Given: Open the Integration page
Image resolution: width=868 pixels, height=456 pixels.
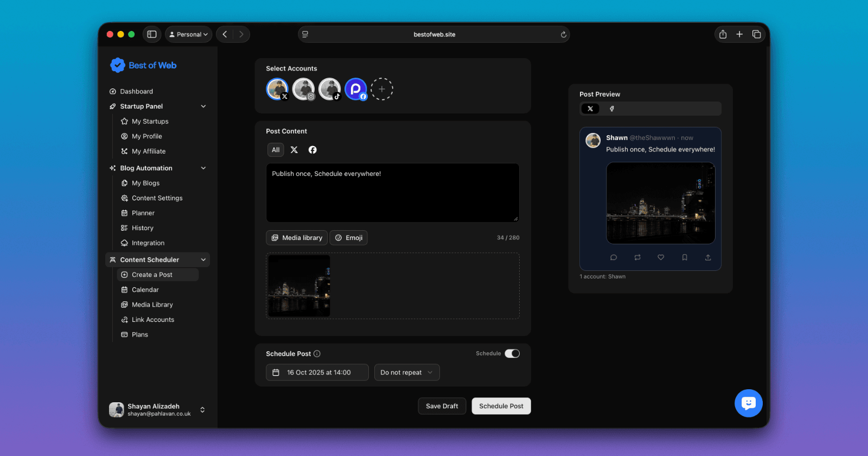Looking at the screenshot, I should (148, 243).
